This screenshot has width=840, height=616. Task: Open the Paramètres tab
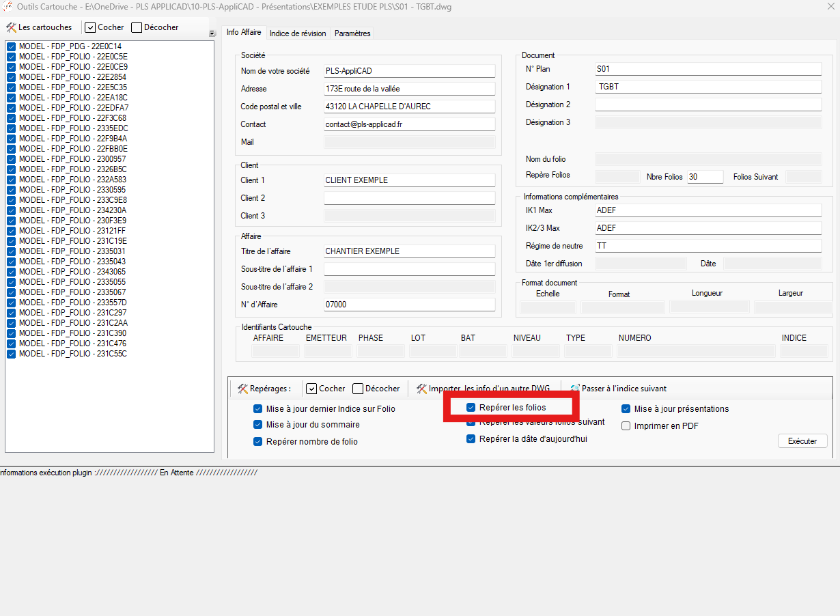point(352,33)
